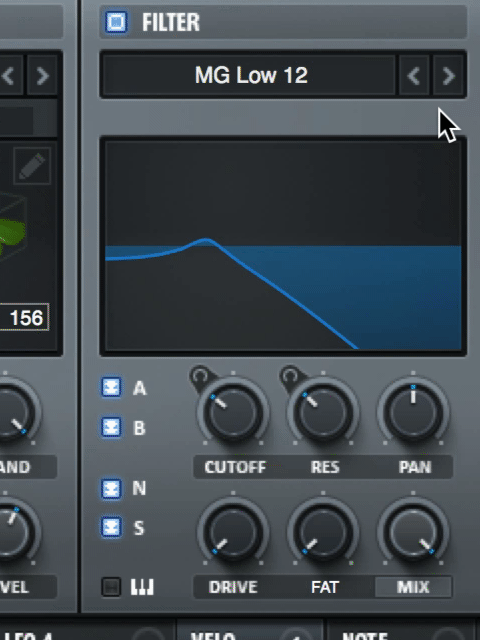Select next filter type arrow
480x640 pixels.
[x=448, y=76]
